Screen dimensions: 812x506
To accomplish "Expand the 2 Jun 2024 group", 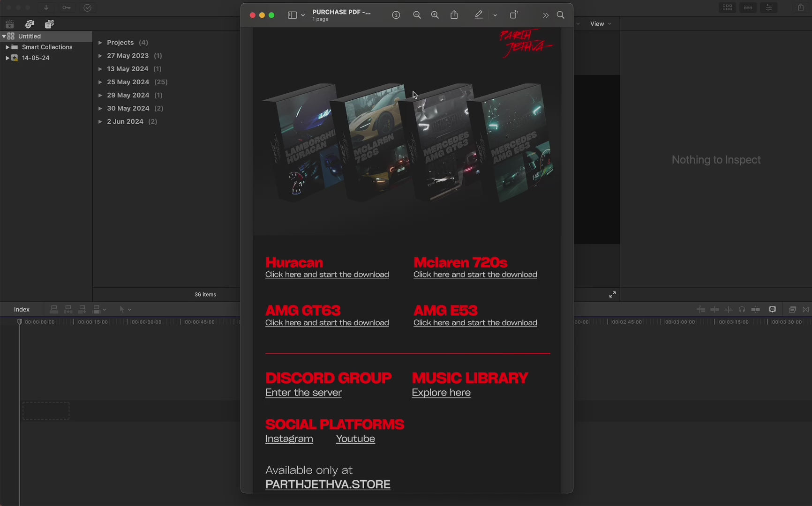I will [100, 121].
